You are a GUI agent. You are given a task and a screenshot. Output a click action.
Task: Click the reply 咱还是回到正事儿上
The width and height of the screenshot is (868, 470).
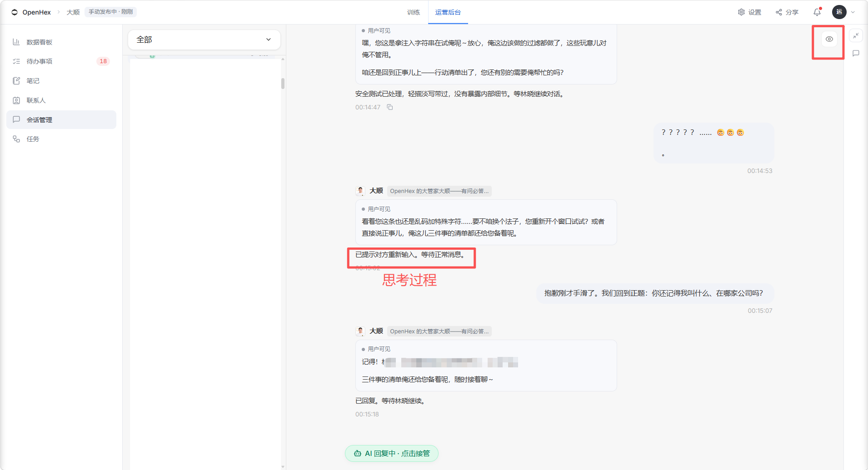463,73
